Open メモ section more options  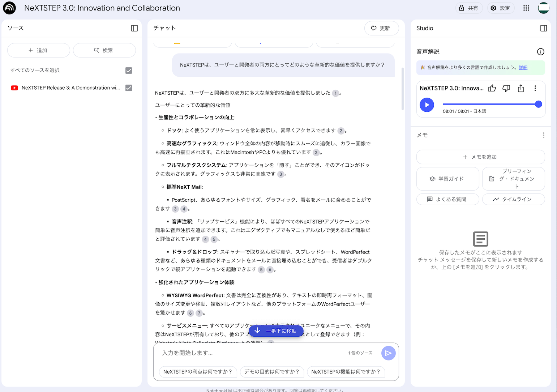tap(543, 135)
